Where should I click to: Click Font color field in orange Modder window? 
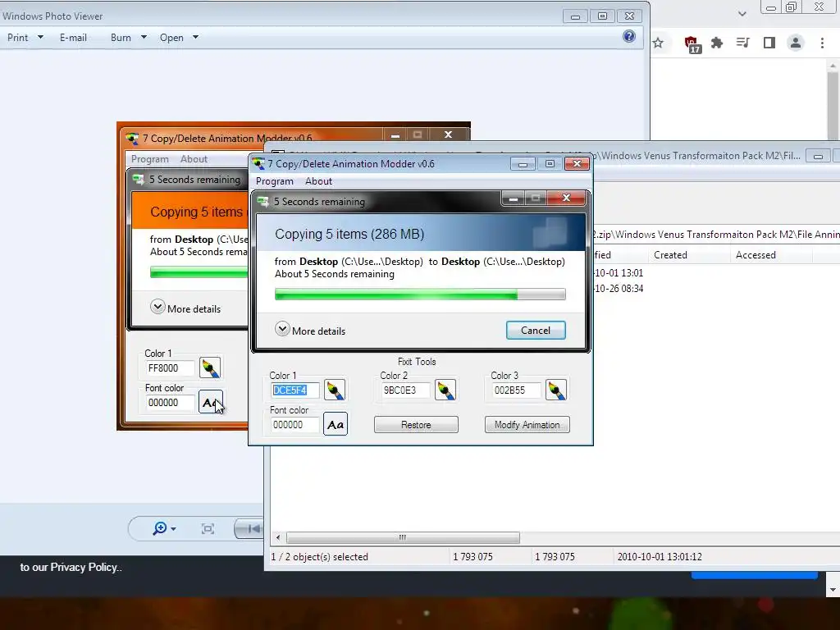point(170,402)
